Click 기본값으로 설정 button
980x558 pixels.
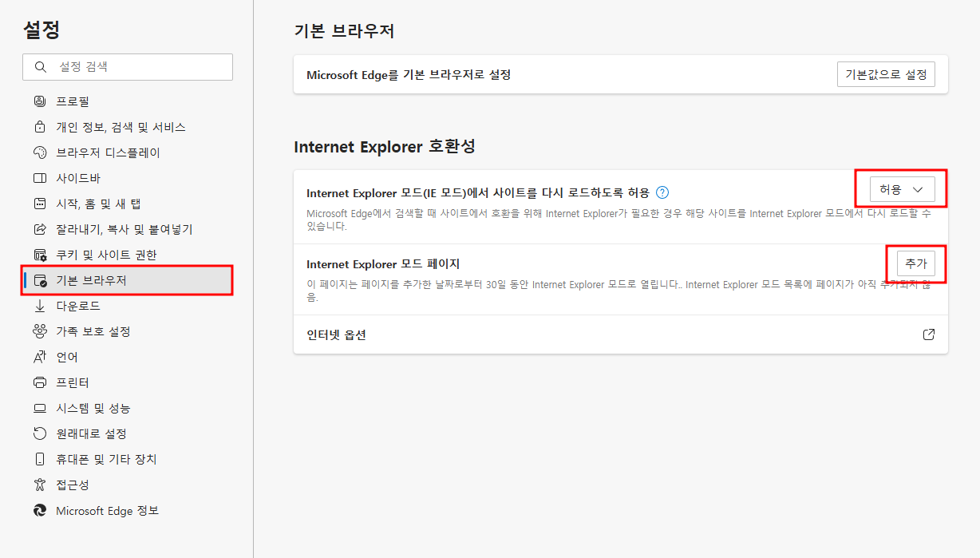(x=886, y=74)
